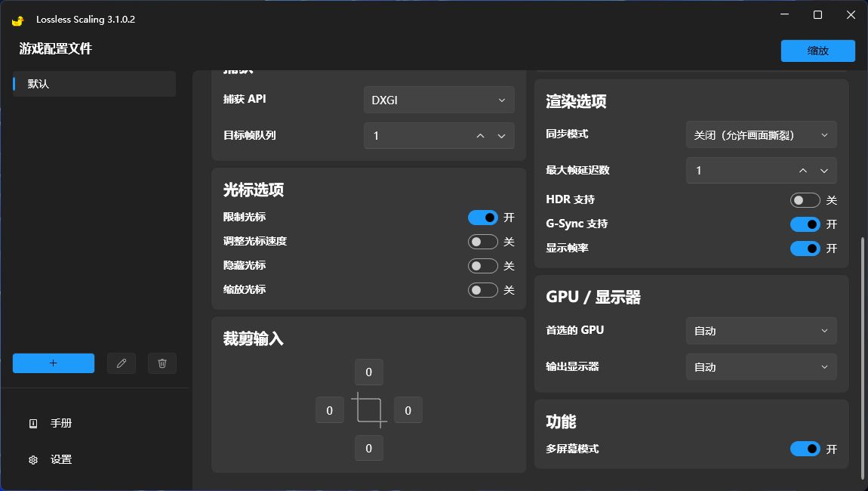Enable 调整光标速度 toggle

point(483,242)
